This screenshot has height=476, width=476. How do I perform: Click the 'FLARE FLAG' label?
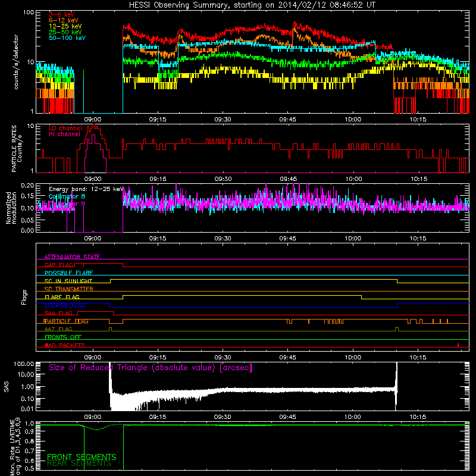(62, 297)
